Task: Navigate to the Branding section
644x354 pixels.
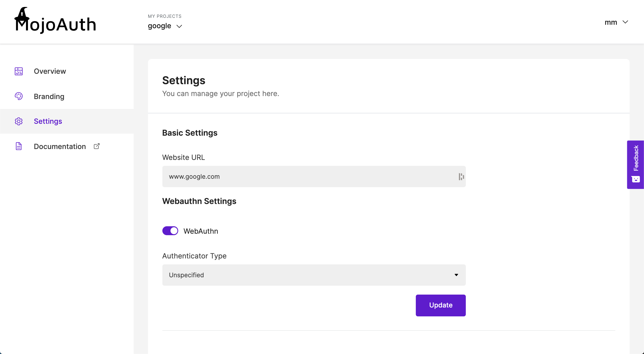Action: click(49, 96)
